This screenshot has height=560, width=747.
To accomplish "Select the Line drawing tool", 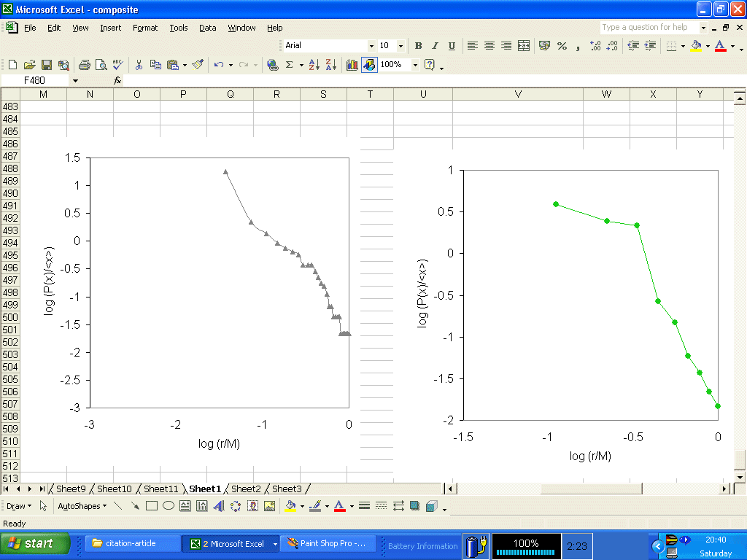I will point(117,506).
